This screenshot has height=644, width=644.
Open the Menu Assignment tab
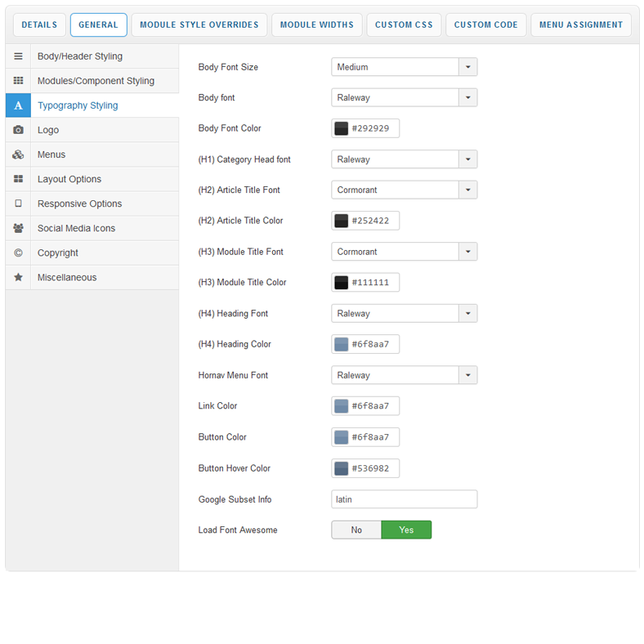coord(580,25)
